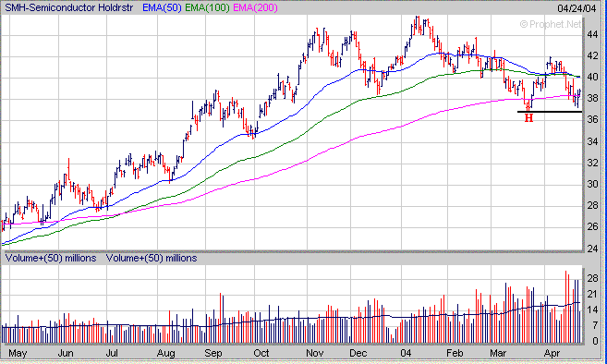The height and width of the screenshot is (364, 607).
Task: Click the SMH-Semiconductor Holdrstr chart title
Action: (68, 7)
